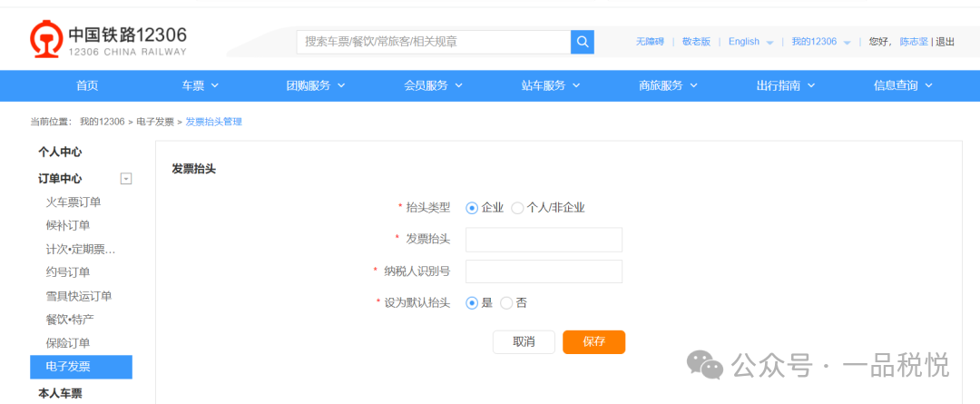Viewport: 980px width, 404px height.
Task: Click the China Railway 12306 logo
Action: click(108, 42)
